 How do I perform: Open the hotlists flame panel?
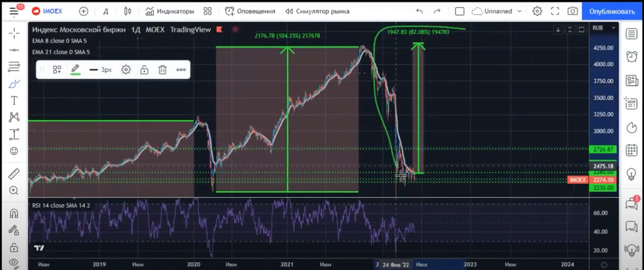[632, 128]
